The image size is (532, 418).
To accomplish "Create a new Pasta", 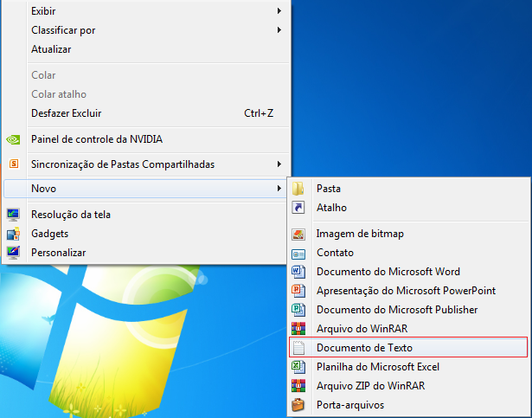I will [408, 189].
